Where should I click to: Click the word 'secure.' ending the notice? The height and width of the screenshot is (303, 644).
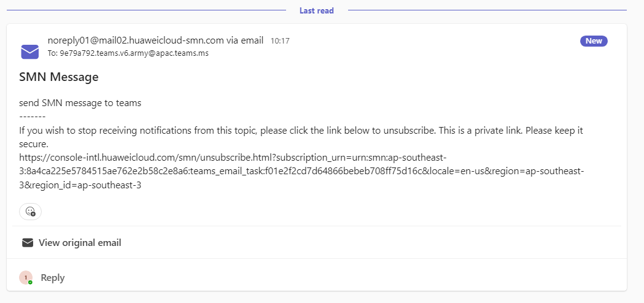point(34,145)
